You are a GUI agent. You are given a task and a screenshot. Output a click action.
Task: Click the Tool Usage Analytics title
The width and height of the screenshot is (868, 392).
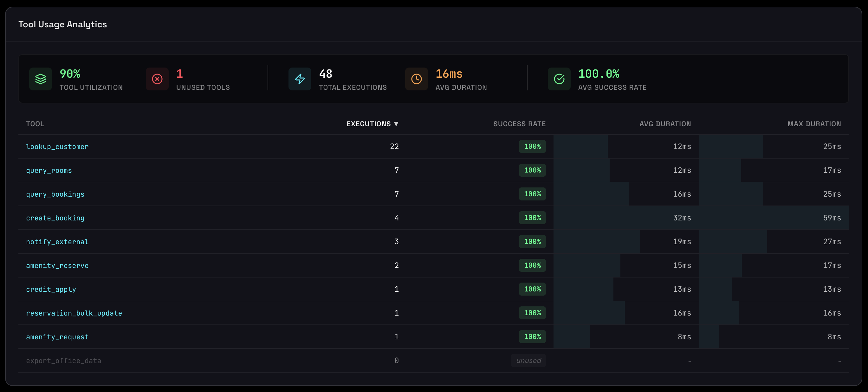[x=63, y=24]
